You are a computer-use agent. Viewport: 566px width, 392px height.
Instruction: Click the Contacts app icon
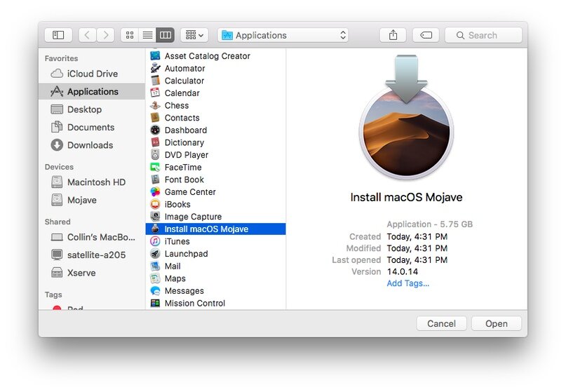click(155, 118)
